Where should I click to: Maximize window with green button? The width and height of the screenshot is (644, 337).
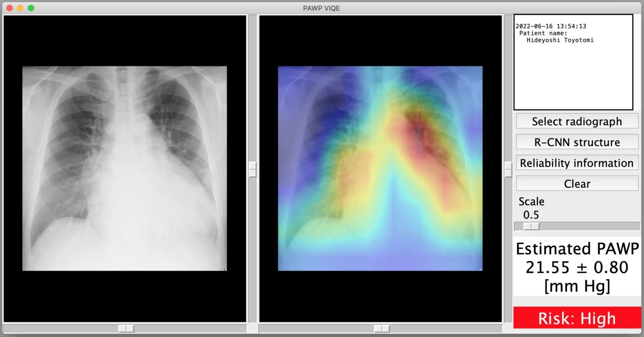(31, 8)
